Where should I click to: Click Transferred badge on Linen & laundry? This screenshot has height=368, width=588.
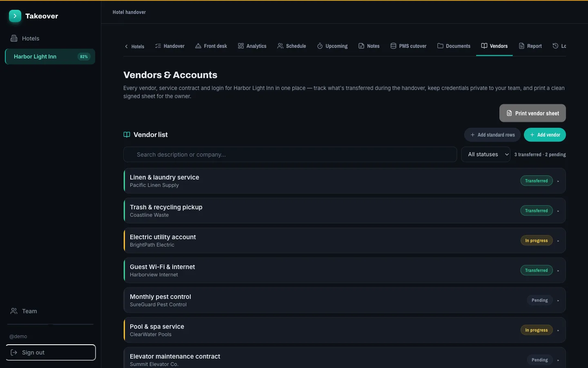(537, 181)
